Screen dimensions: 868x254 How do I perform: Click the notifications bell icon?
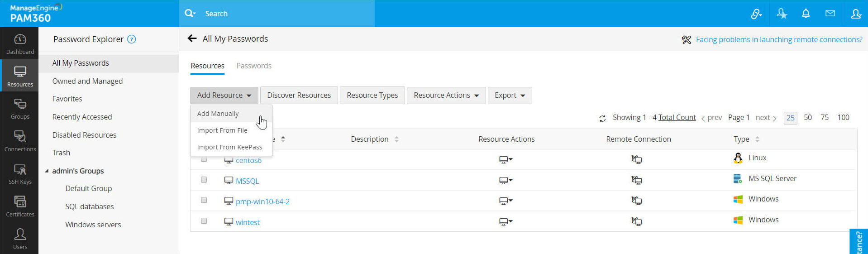point(806,14)
